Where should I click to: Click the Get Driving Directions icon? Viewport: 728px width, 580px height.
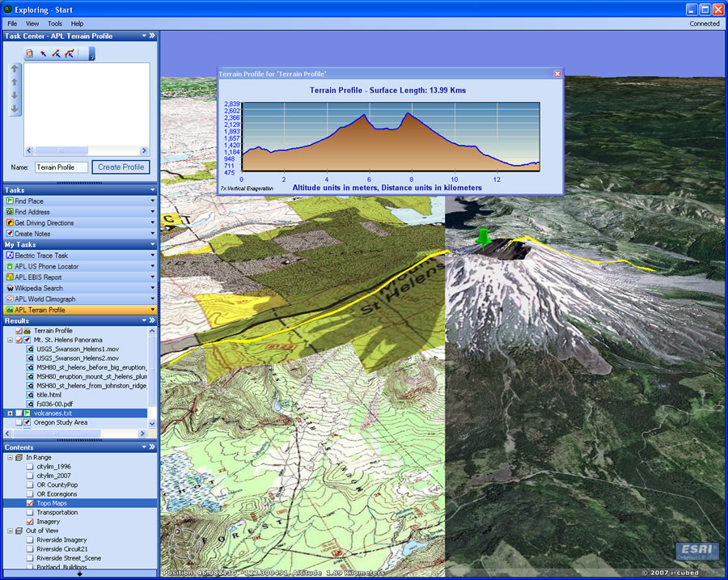coord(10,222)
